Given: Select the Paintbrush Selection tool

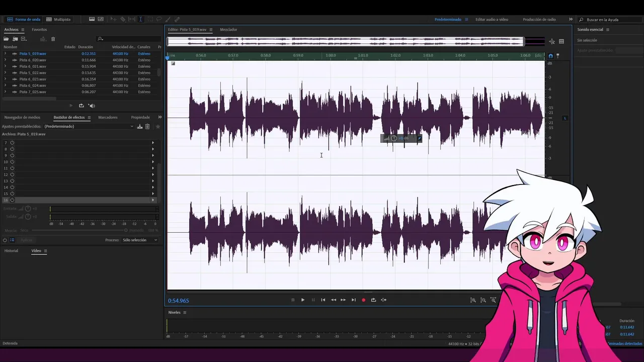Looking at the screenshot, I should click(168, 19).
